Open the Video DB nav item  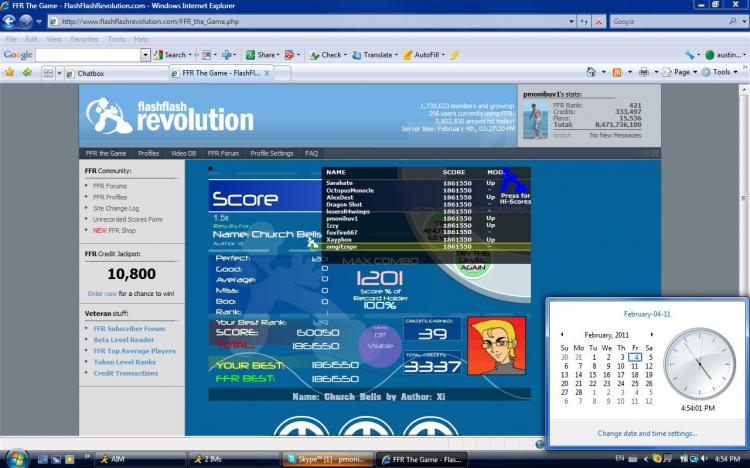pyautogui.click(x=183, y=154)
